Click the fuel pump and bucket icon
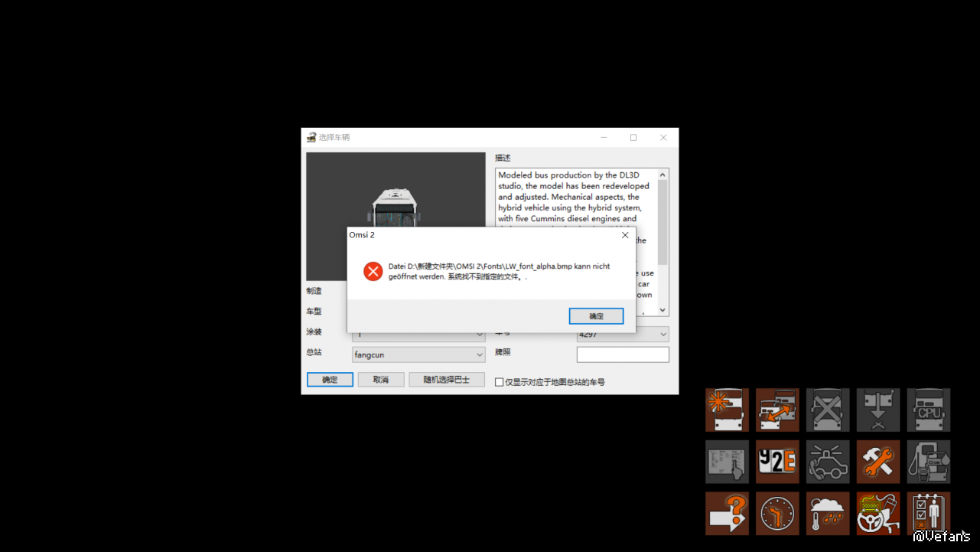The height and width of the screenshot is (552, 980). coord(929,462)
